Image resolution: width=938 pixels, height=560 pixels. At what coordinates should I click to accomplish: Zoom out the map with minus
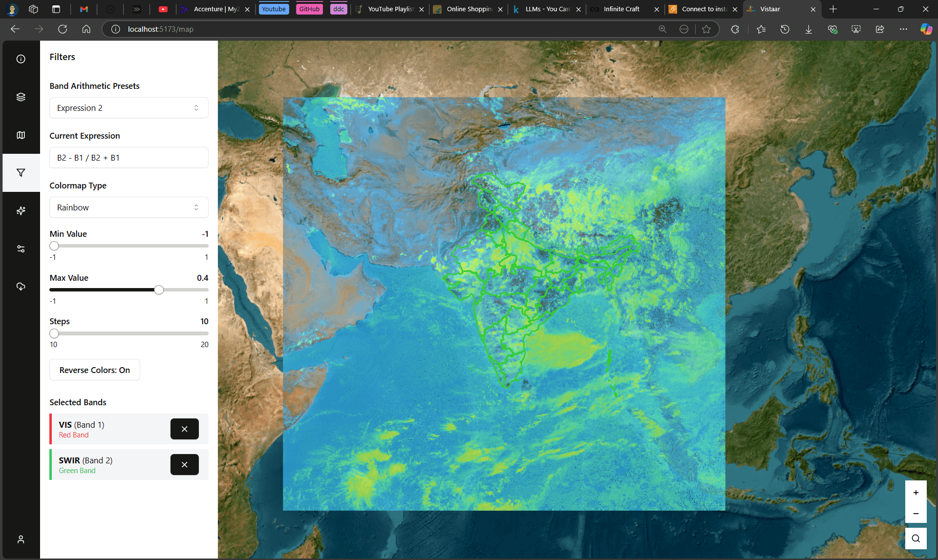(916, 514)
